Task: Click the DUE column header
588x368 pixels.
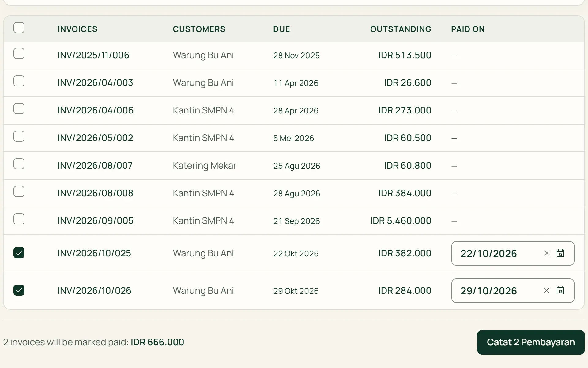Action: 281,29
